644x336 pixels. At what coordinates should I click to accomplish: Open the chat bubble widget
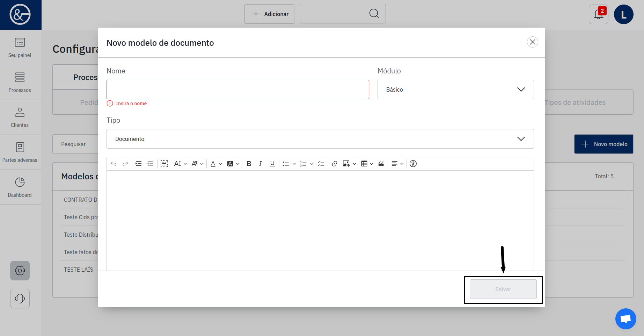(626, 319)
